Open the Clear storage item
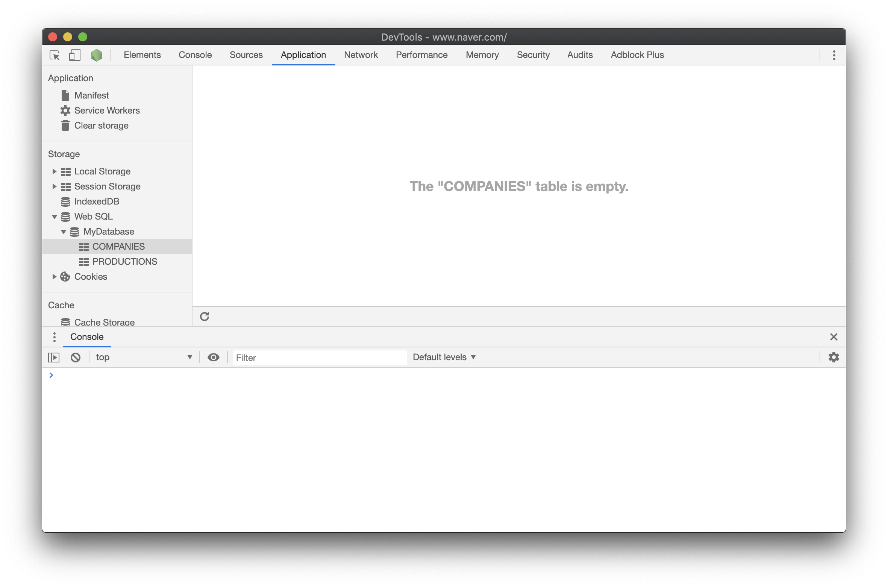Screen dimensions: 888x588 pyautogui.click(x=101, y=126)
